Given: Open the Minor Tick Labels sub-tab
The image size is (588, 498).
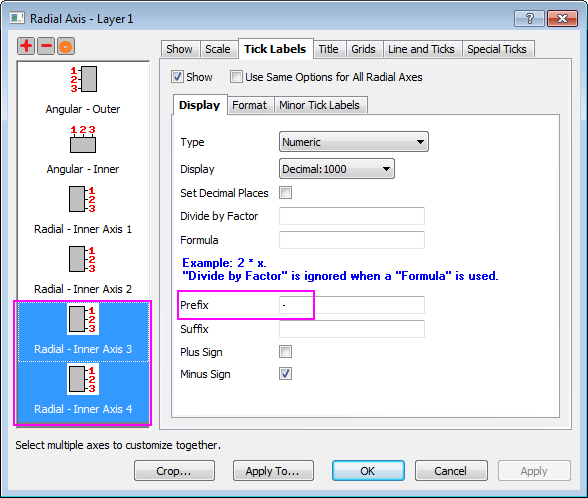Looking at the screenshot, I should (320, 105).
